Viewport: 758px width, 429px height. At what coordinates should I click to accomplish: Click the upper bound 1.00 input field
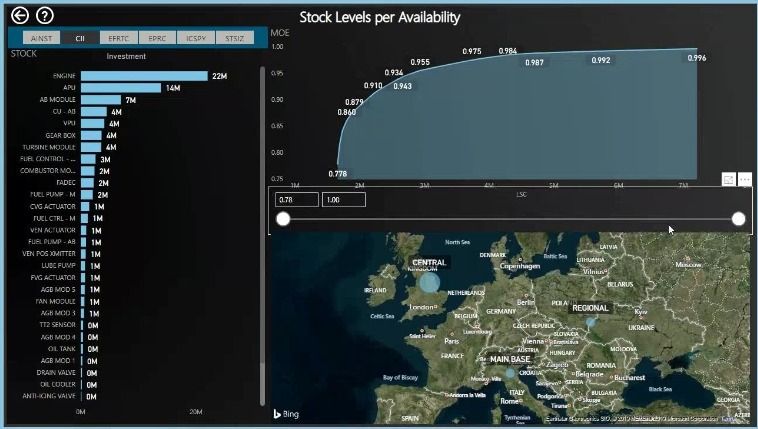tap(344, 199)
